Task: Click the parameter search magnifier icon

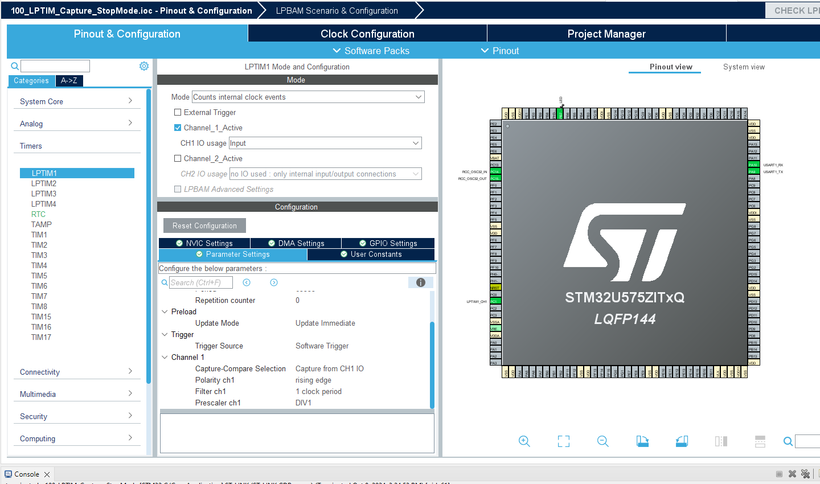Action: 164,282
